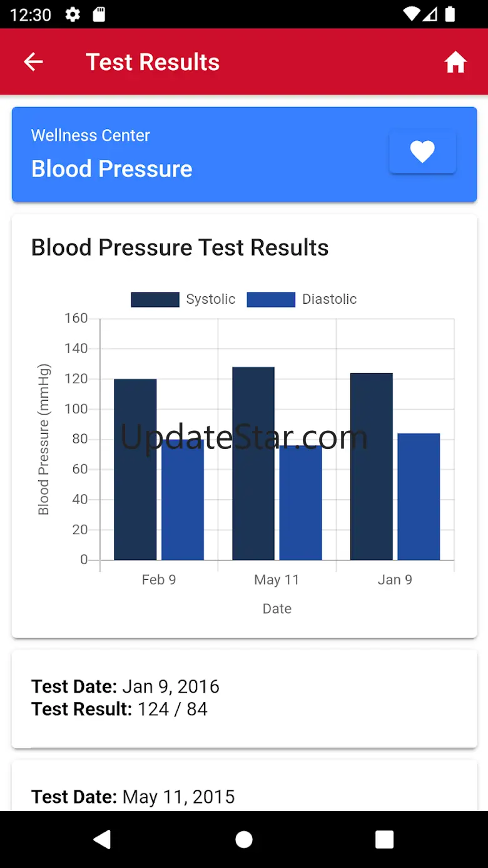Tap the Android home circle
The height and width of the screenshot is (868, 488).
click(244, 839)
